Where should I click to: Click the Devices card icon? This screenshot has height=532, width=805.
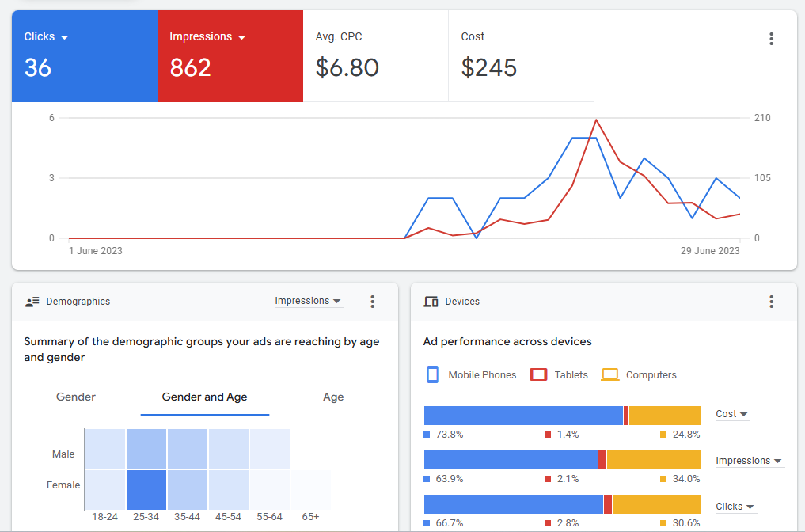pyautogui.click(x=431, y=302)
